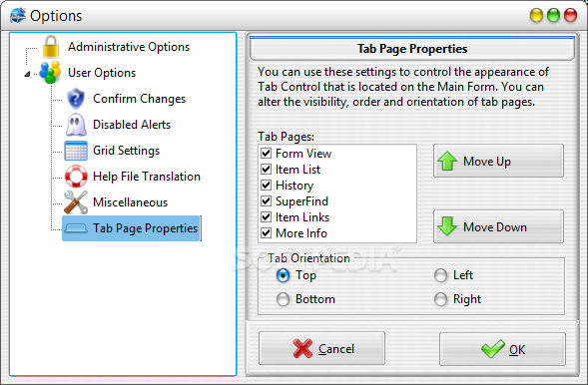588x385 pixels.
Task: Click the yellow minimize orb
Action: coord(536,15)
